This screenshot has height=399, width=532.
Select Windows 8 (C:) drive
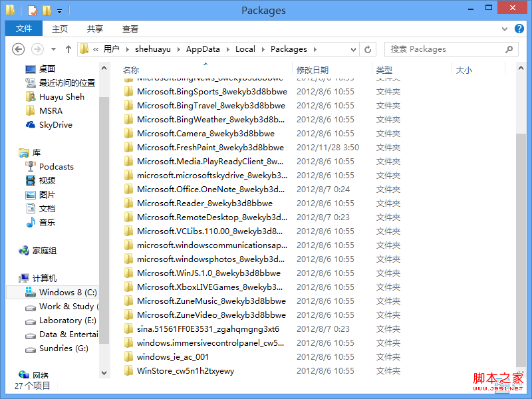[53, 292]
